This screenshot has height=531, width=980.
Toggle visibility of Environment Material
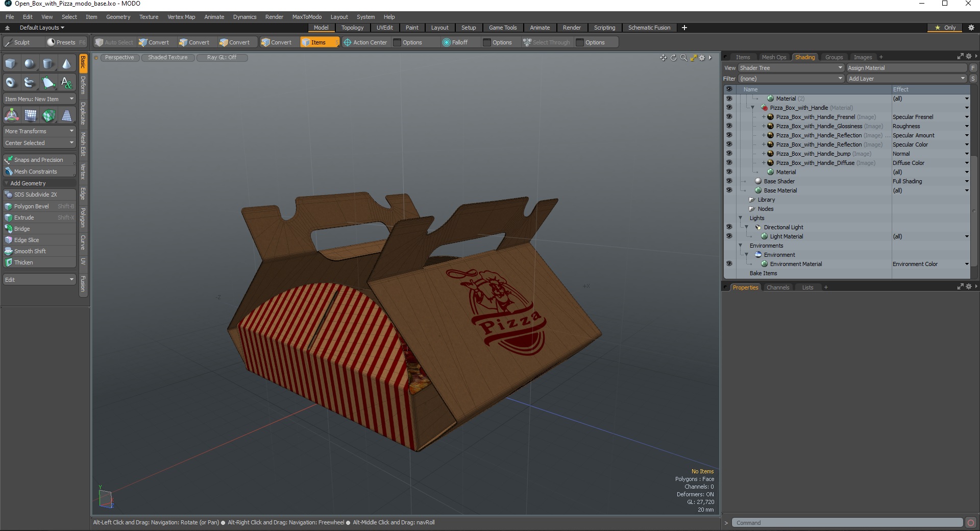(x=729, y=264)
